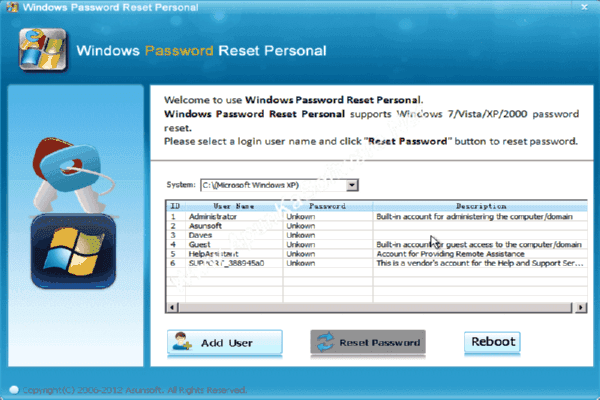Click the System combo box showing C:\(Microsoft Windows XP)

tap(279, 185)
